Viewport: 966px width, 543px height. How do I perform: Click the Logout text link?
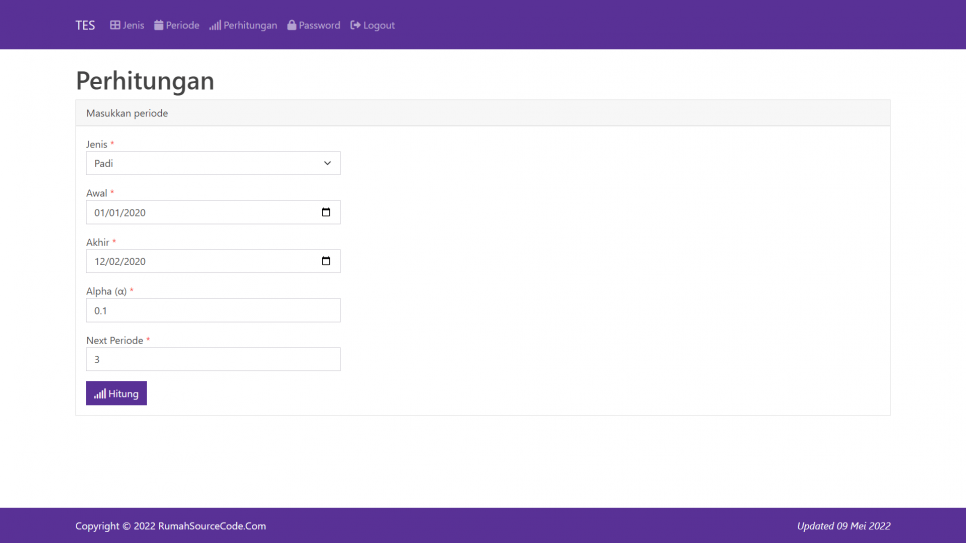coord(379,25)
